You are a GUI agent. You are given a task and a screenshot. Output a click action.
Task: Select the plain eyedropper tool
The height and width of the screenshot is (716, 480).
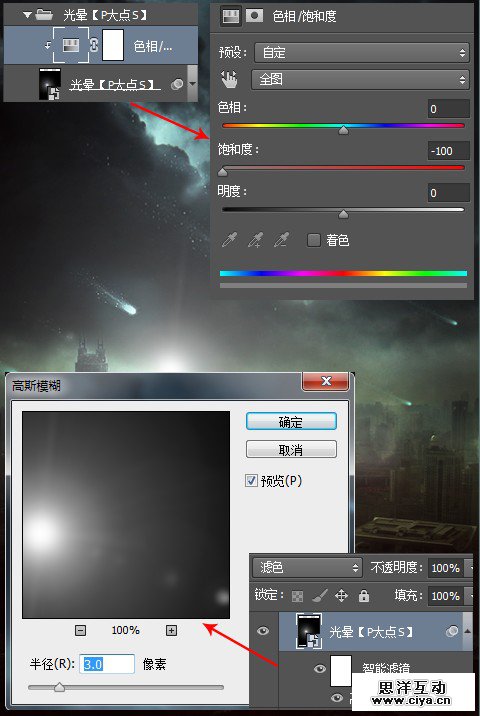tap(229, 240)
